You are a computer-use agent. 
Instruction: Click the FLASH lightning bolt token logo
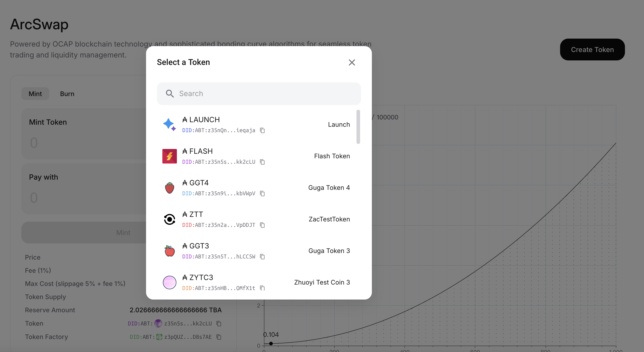(169, 156)
